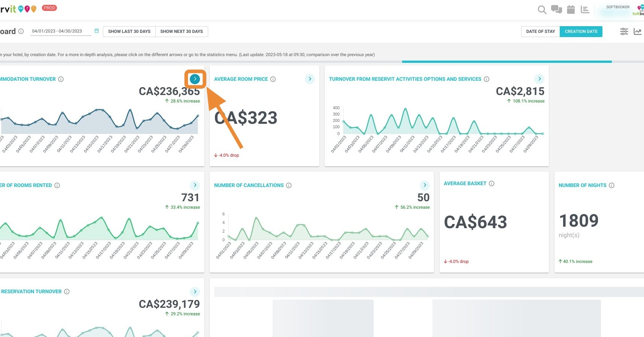Viewport: 644px width, 337px height.
Task: Show info for Rooms Rented
Action: (57, 186)
